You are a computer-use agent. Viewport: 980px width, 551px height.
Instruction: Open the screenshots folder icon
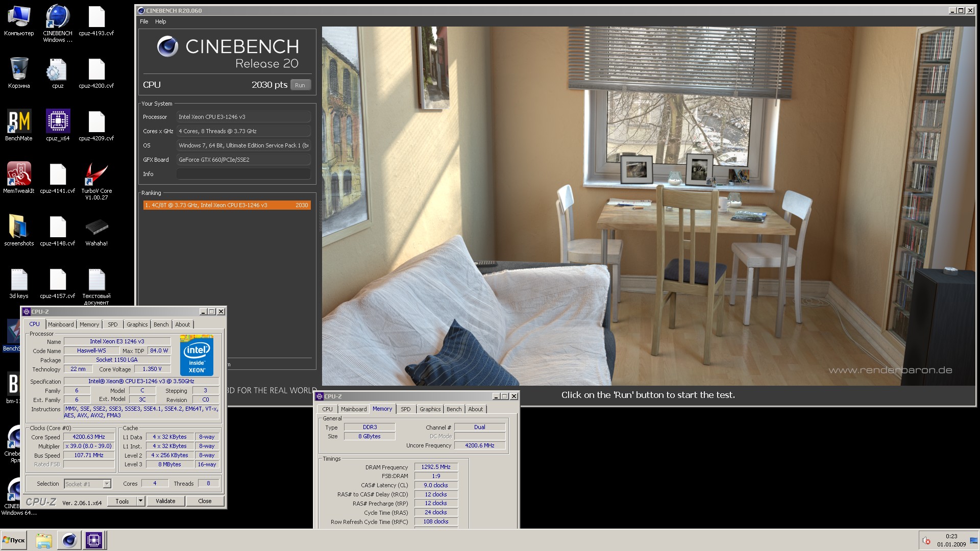point(19,231)
